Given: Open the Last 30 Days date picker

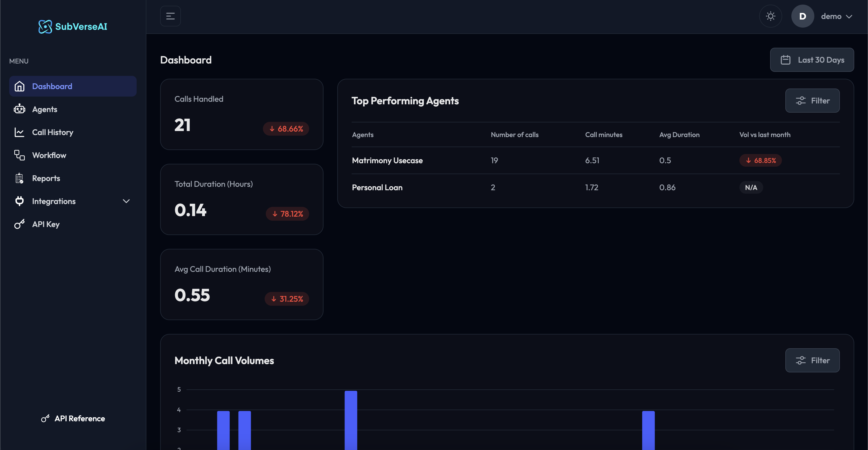Looking at the screenshot, I should click(x=812, y=60).
